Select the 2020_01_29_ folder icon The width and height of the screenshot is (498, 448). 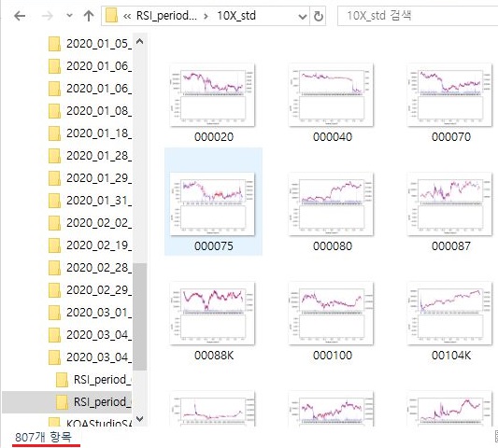(54, 178)
